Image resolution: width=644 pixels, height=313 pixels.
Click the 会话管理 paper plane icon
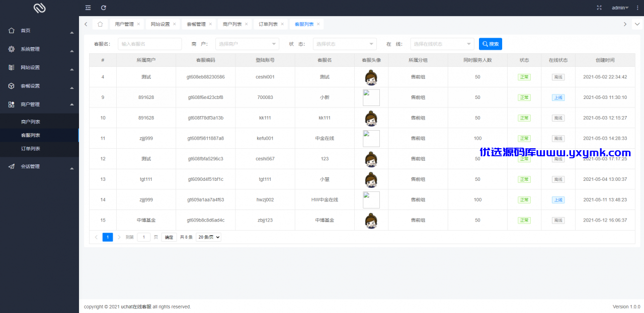[x=11, y=166]
